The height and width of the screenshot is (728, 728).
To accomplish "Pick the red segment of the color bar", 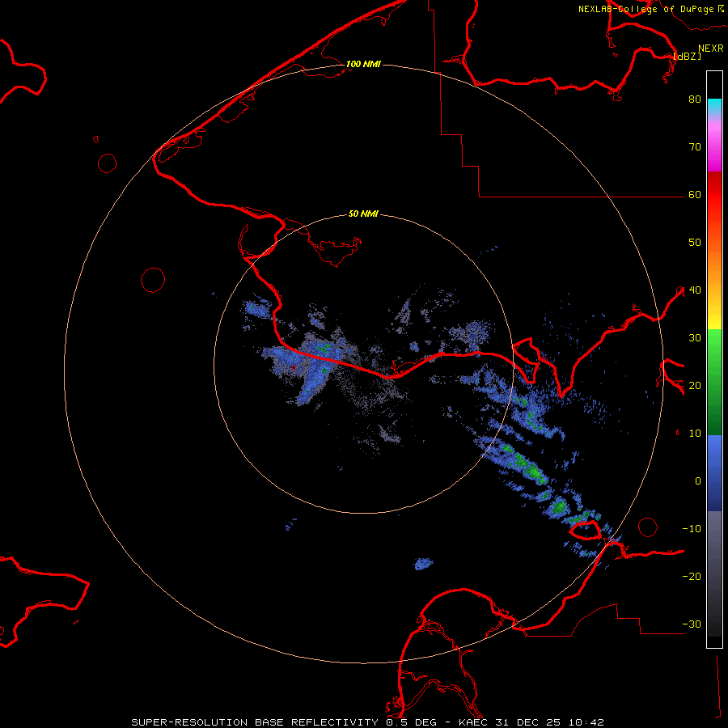I will pyautogui.click(x=714, y=194).
